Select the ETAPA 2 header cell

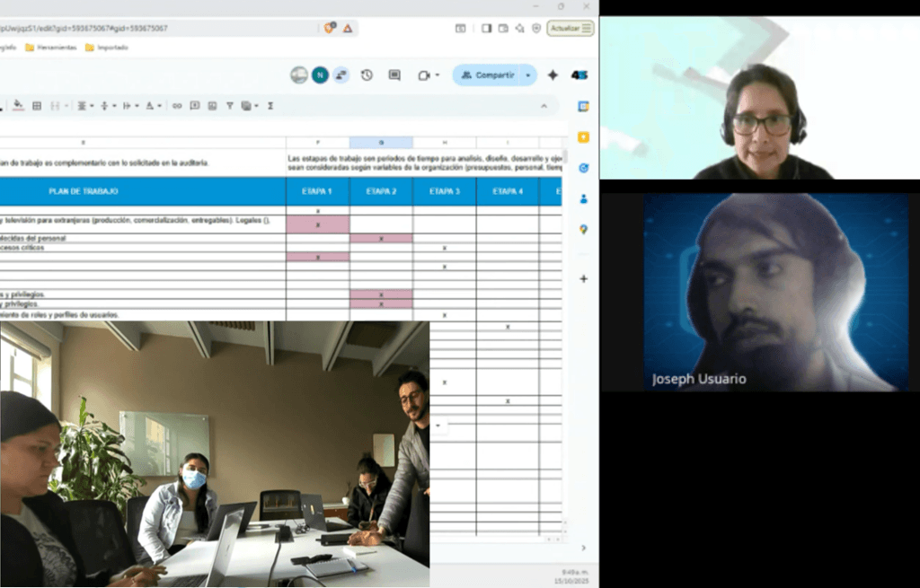(x=381, y=191)
